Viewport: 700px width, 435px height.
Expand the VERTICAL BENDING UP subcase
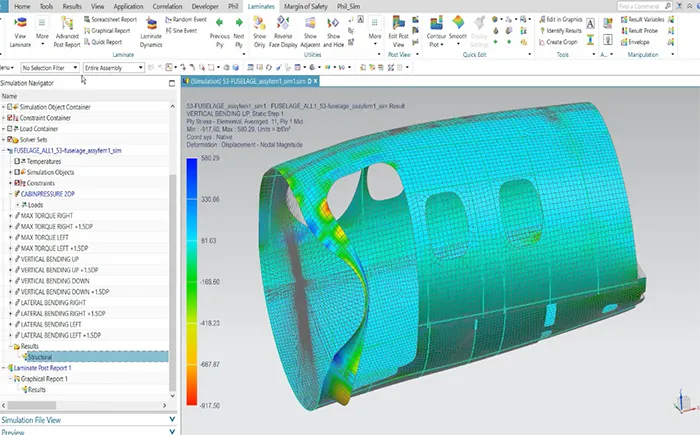pyautogui.click(x=10, y=259)
